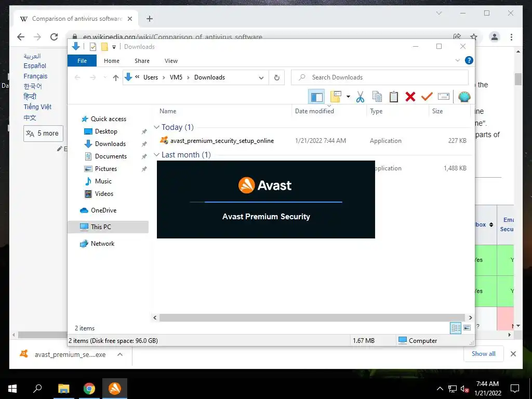Switch to details view layout icon
This screenshot has height=399, width=532.
456,328
